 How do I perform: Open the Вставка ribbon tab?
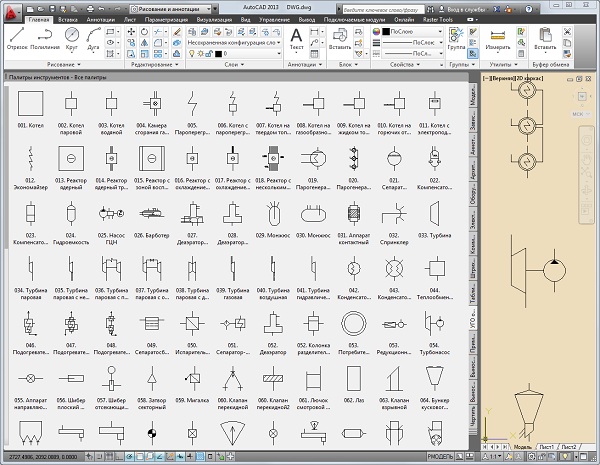70,19
